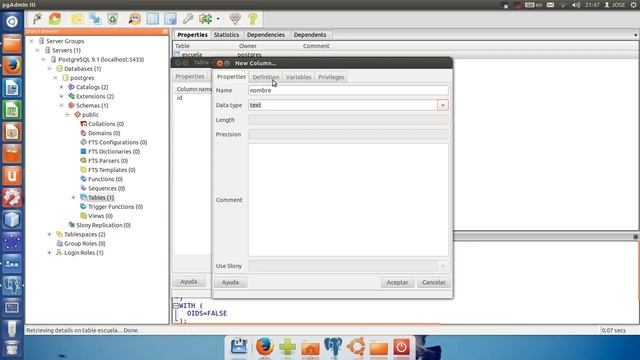This screenshot has height=360, width=640.
Task: Click Ayuda in the Table dialog behind
Action: (x=189, y=282)
